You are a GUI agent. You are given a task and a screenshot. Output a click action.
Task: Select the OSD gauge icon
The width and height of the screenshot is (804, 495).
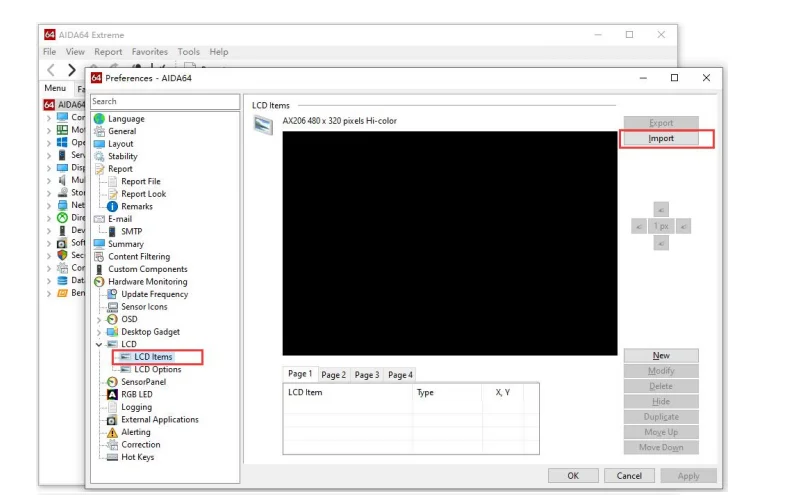(x=112, y=319)
